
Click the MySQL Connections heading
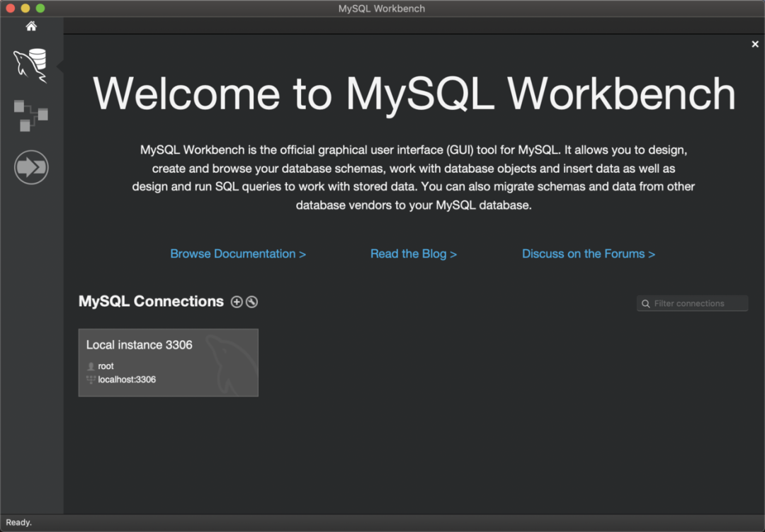click(x=152, y=302)
